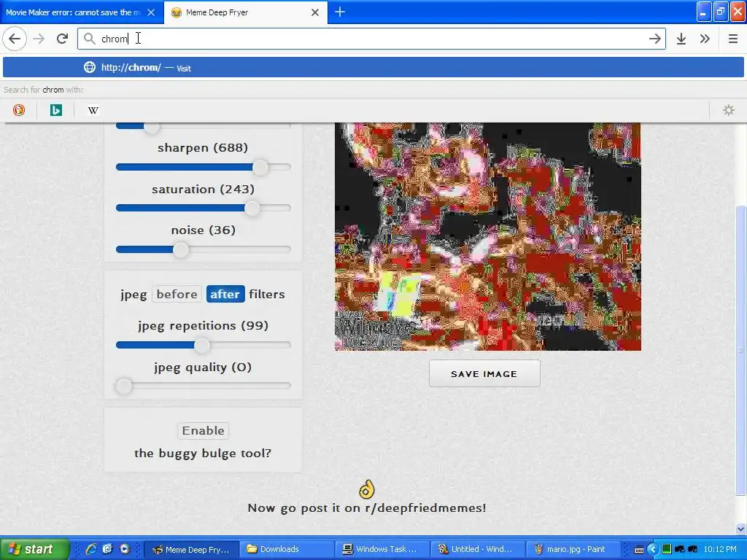Viewport: 747px width, 560px height.
Task: Choose the http://chrom/ Visit suggestion
Action: [x=373, y=68]
